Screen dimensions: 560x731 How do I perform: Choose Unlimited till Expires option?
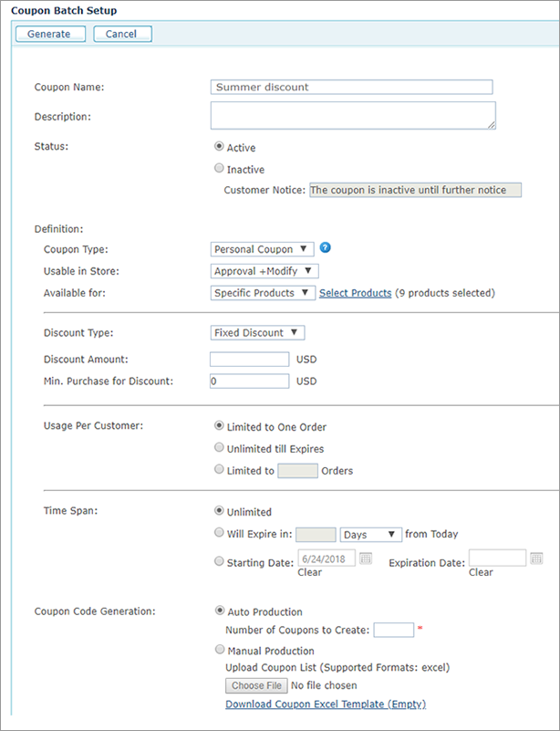point(219,447)
